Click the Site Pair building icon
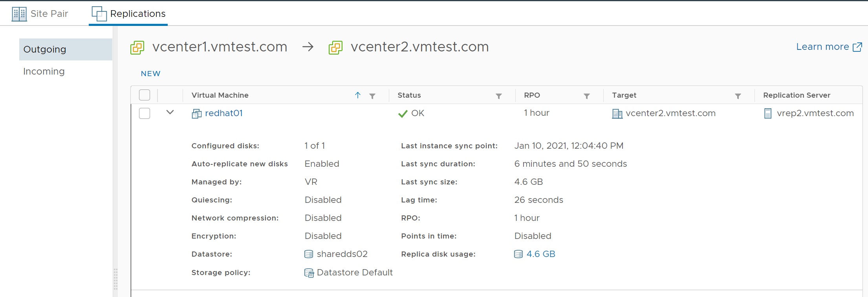 [x=19, y=14]
